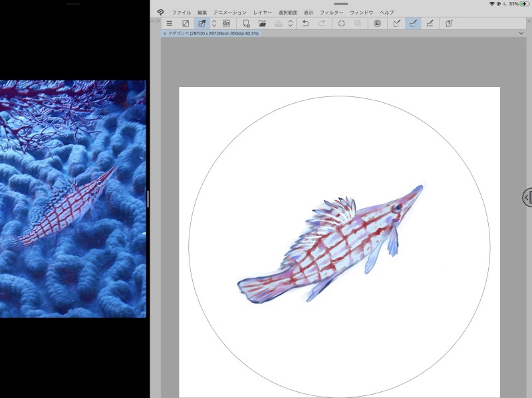Toggle the highlighted snap to ruler icon
Screen dimensions: 532x398
pos(413,23)
